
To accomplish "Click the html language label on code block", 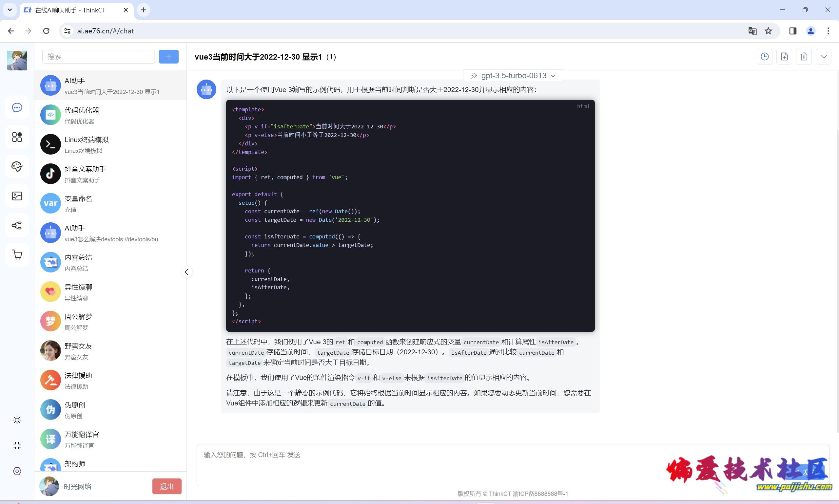I will coord(583,106).
